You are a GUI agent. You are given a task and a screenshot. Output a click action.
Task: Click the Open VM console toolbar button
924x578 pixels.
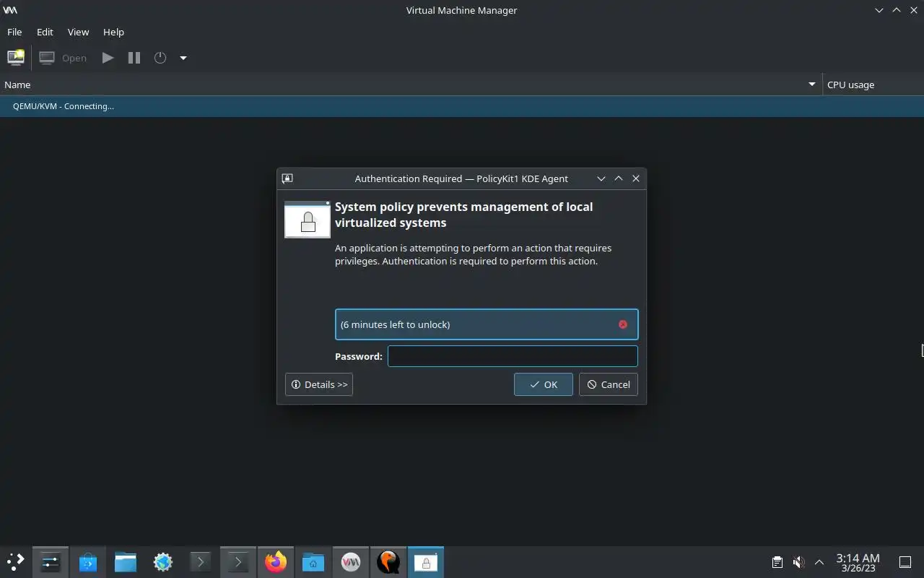63,58
